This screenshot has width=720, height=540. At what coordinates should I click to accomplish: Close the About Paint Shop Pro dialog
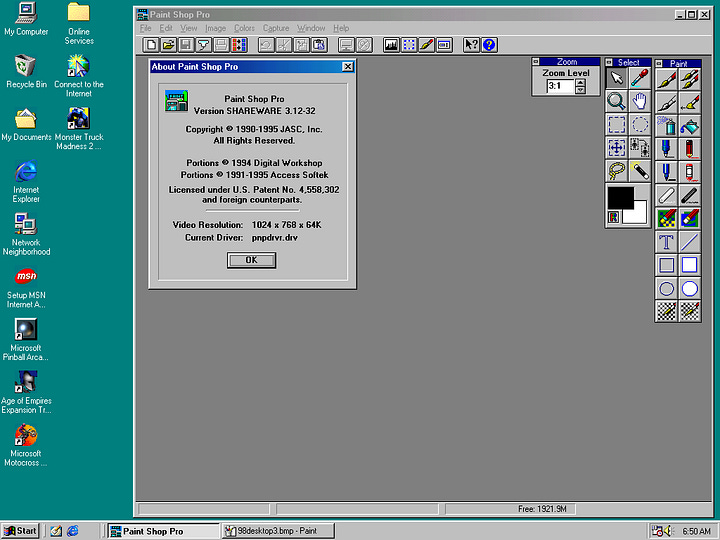(348, 67)
